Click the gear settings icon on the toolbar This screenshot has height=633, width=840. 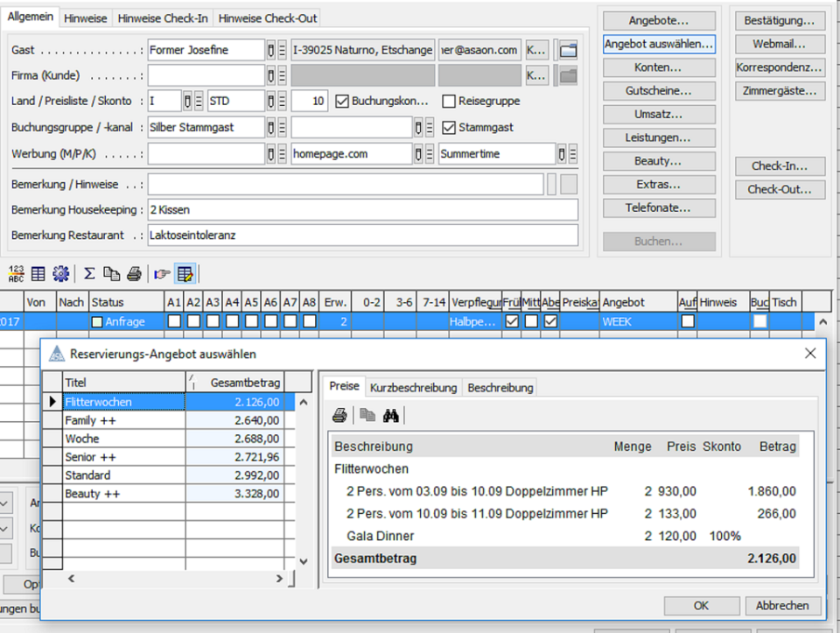coord(59,273)
